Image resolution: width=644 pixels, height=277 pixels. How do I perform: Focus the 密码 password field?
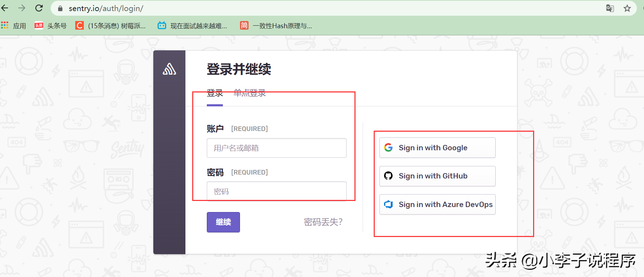pos(277,191)
